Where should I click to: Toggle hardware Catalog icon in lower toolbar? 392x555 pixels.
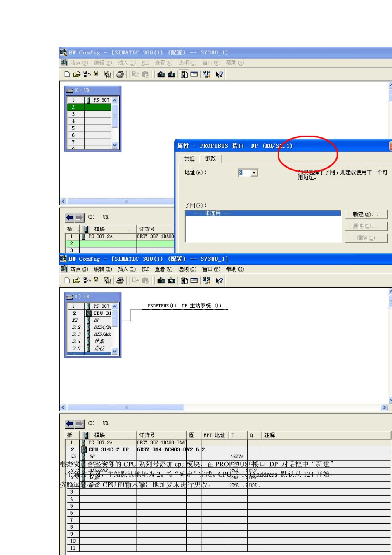[x=184, y=281]
